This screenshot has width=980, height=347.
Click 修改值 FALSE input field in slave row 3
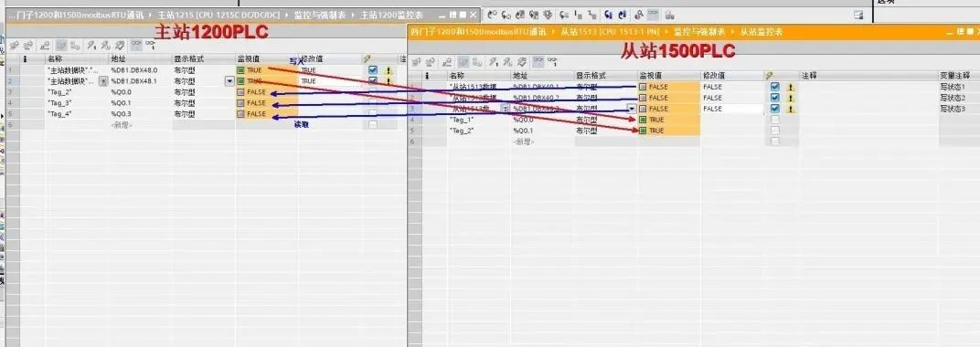click(x=732, y=109)
